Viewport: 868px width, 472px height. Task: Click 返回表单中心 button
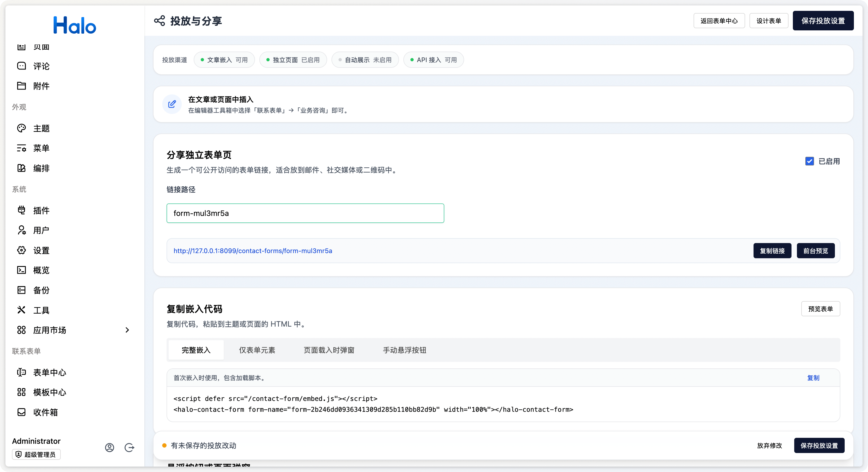719,21
